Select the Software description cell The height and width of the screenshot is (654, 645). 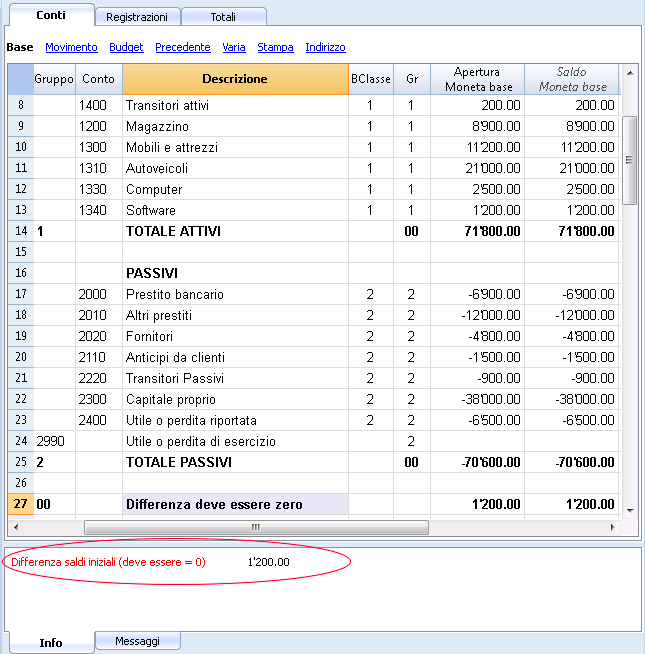[235, 210]
